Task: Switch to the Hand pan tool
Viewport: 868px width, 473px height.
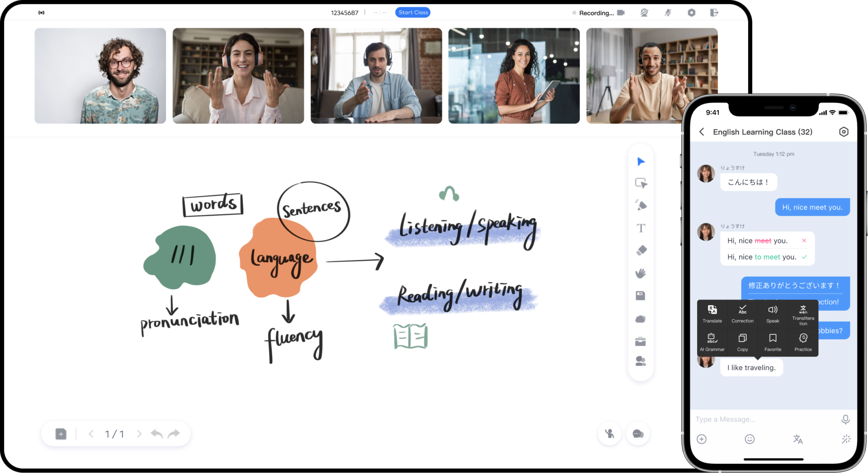Action: click(641, 273)
